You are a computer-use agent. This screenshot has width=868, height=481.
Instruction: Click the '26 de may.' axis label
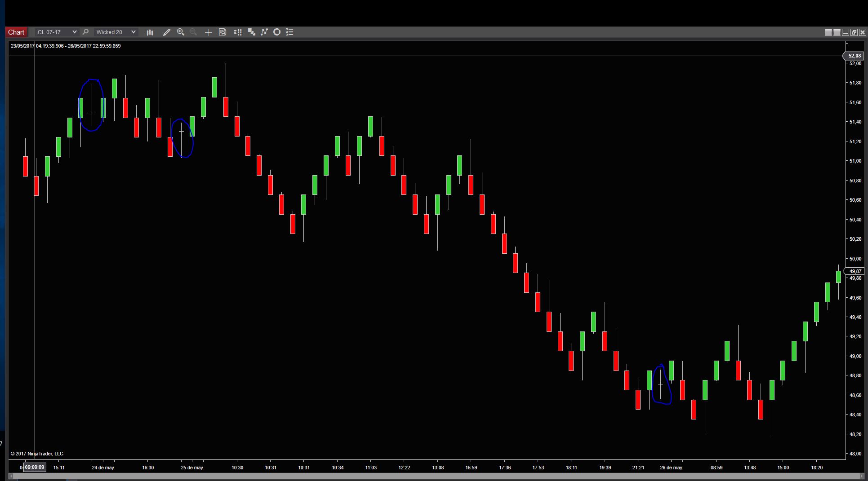(672, 468)
